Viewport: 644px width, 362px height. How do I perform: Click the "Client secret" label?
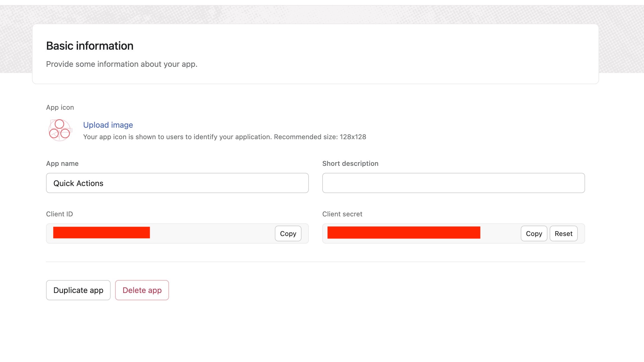click(x=342, y=214)
